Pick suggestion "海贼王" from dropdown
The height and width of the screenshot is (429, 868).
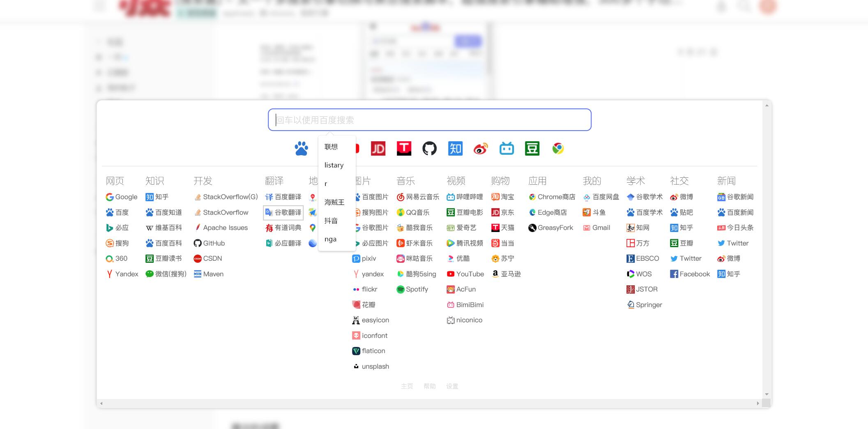(x=334, y=202)
